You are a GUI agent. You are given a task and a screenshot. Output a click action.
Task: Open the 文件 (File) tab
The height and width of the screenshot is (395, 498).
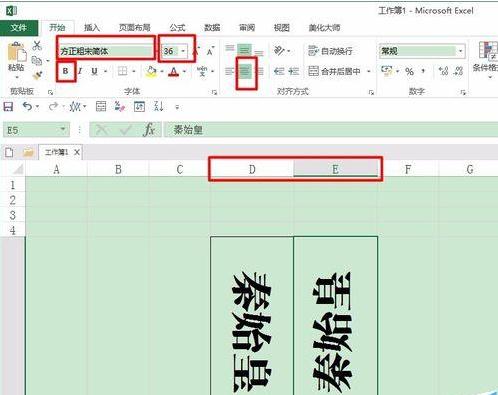[18, 27]
